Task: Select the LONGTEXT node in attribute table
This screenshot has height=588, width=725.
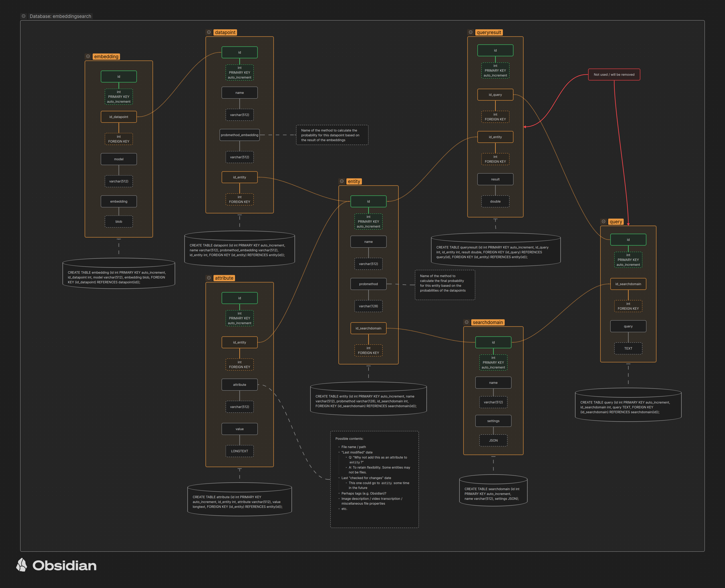Action: (x=239, y=451)
